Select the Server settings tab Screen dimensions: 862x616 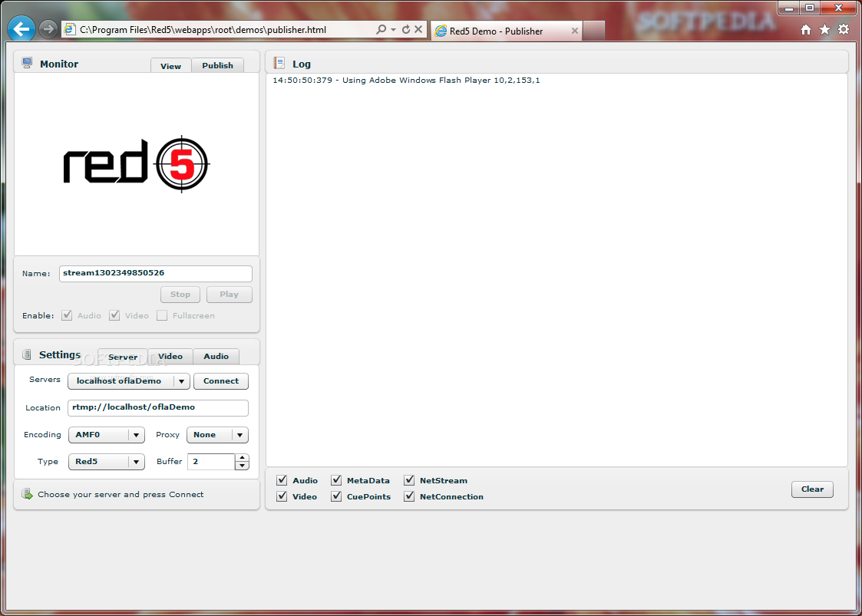(x=123, y=357)
